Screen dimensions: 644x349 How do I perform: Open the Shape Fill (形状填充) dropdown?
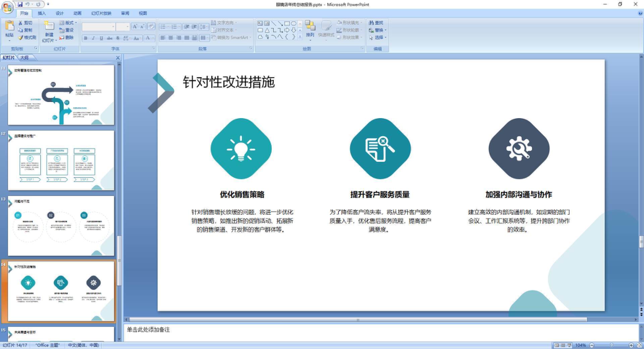pyautogui.click(x=350, y=23)
